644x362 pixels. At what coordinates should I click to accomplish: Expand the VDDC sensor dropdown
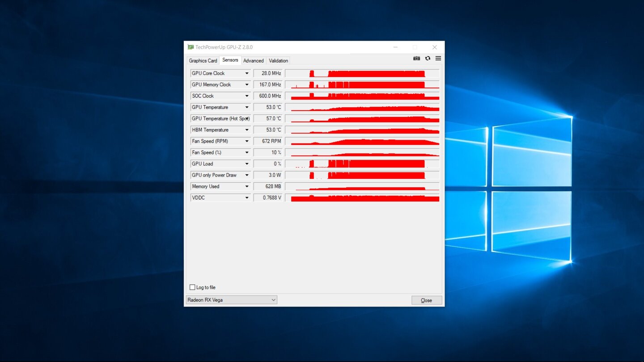point(246,198)
